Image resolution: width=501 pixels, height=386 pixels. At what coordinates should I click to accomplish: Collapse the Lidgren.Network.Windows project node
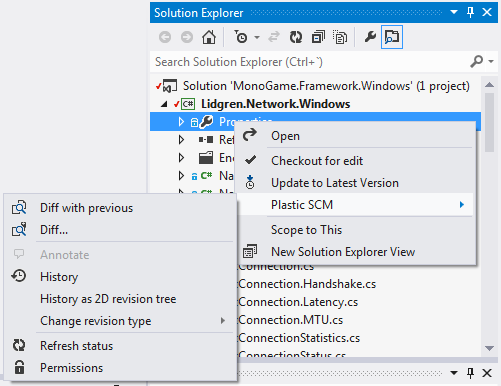click(164, 104)
